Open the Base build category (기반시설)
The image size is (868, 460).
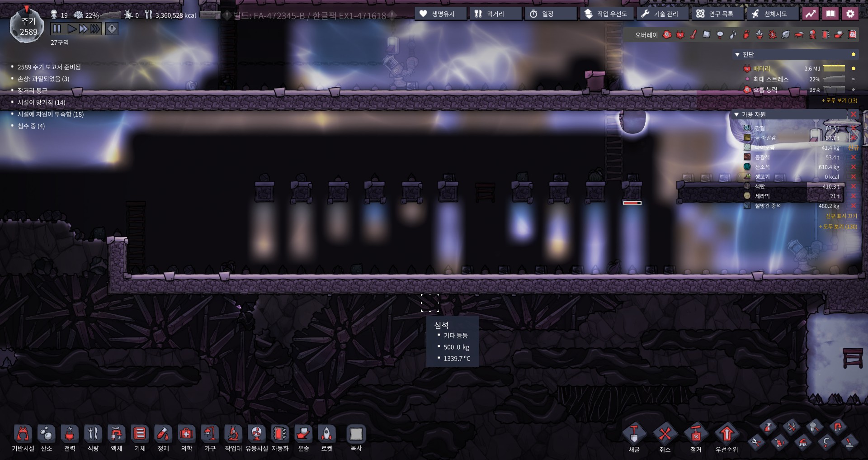click(23, 438)
